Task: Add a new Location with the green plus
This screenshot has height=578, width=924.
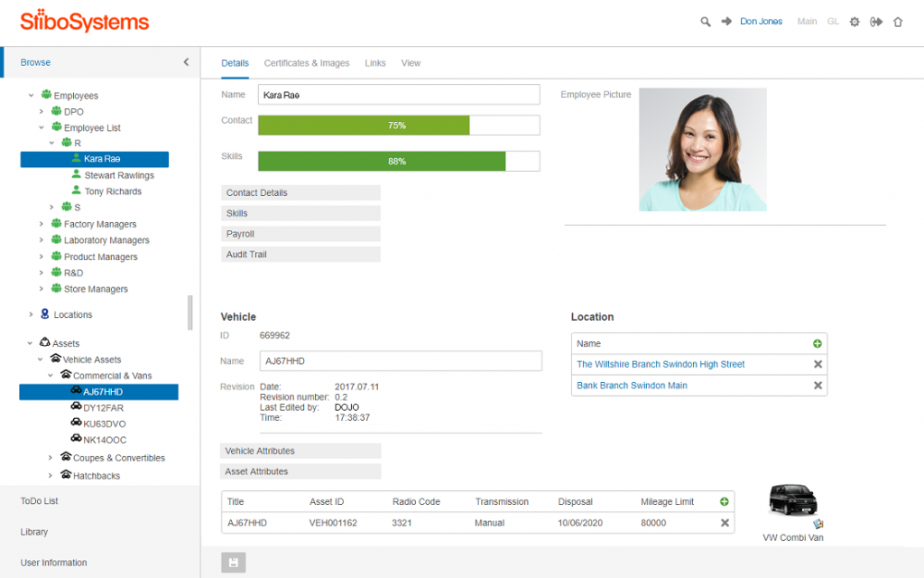Action: click(x=815, y=343)
